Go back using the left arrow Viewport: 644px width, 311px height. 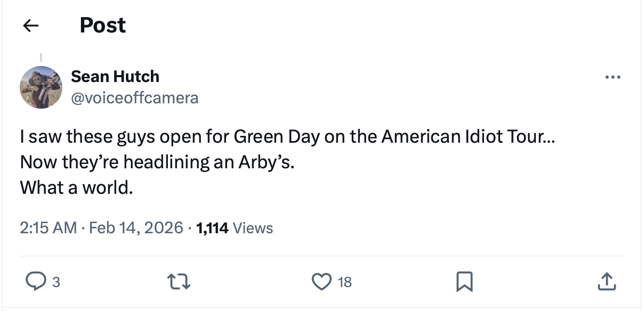[x=31, y=26]
